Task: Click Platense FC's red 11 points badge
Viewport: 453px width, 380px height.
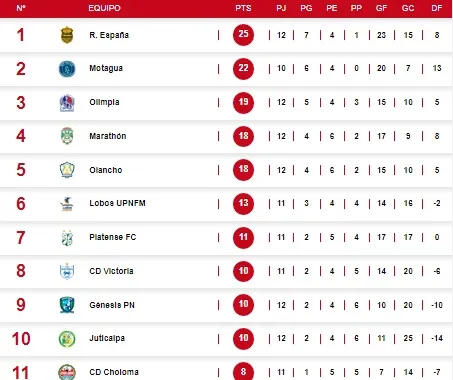Action: (243, 237)
